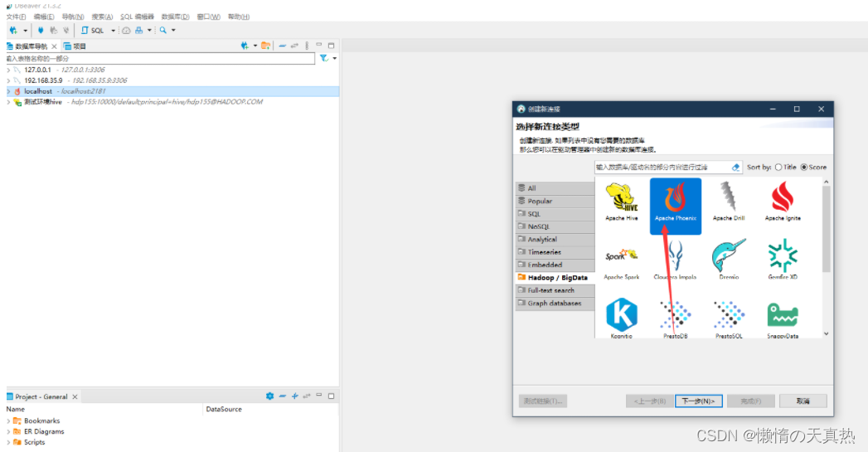Open the 数据库(D) menu
The height and width of the screenshot is (452, 868).
click(175, 17)
